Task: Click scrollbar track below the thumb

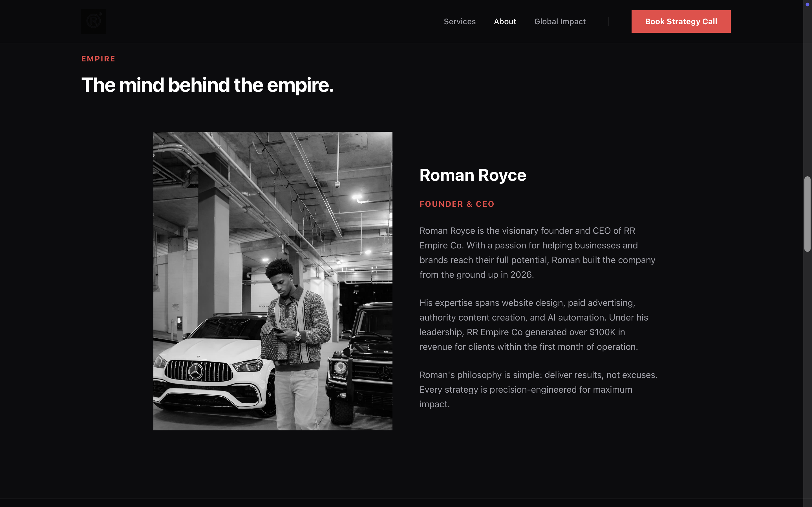Action: (x=807, y=369)
